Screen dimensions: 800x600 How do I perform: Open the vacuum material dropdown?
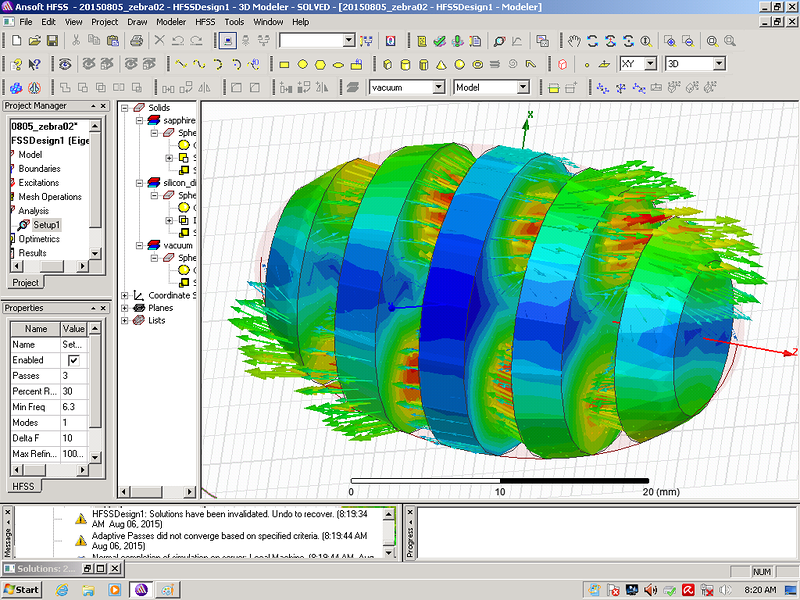pos(439,88)
